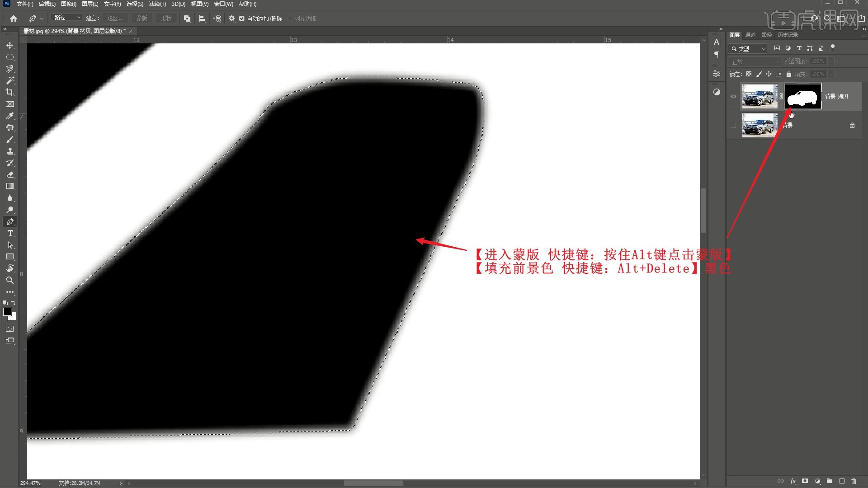The image size is (868, 488).
Task: Hide the 背景 拷贝 layer
Action: pos(733,96)
